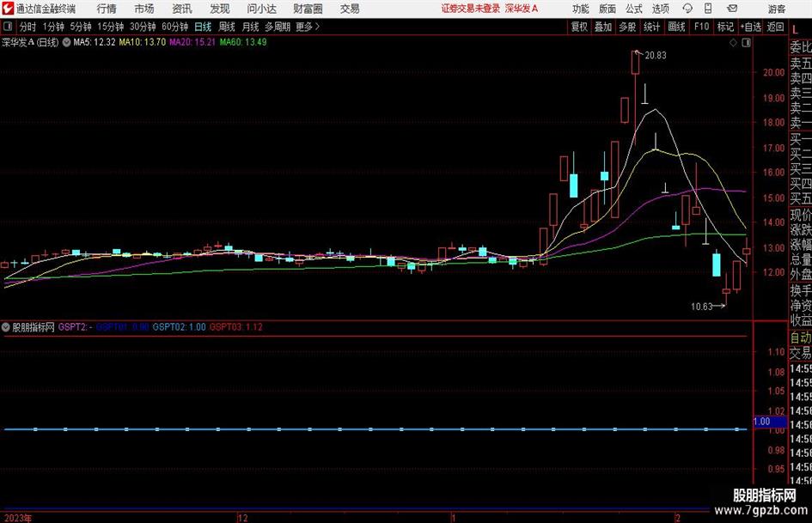The image size is (812, 523).
Task: Click the 画线 drawing tools button
Action: (677, 27)
